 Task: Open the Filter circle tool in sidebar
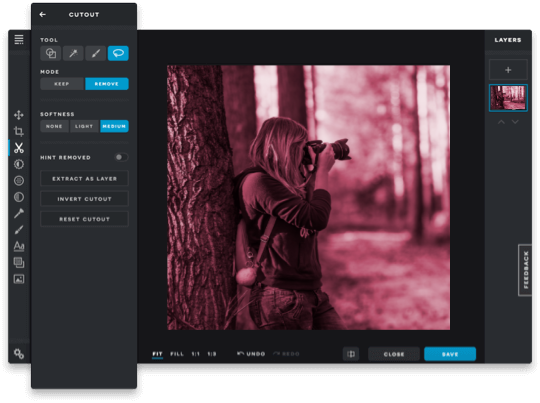(x=19, y=180)
